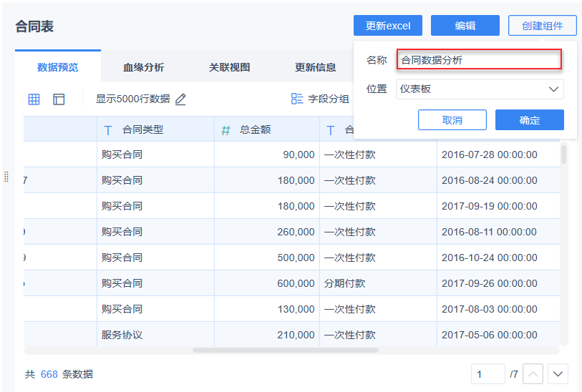This screenshot has width=582, height=392.
Task: Go to previous page with up arrow
Action: 533,373
